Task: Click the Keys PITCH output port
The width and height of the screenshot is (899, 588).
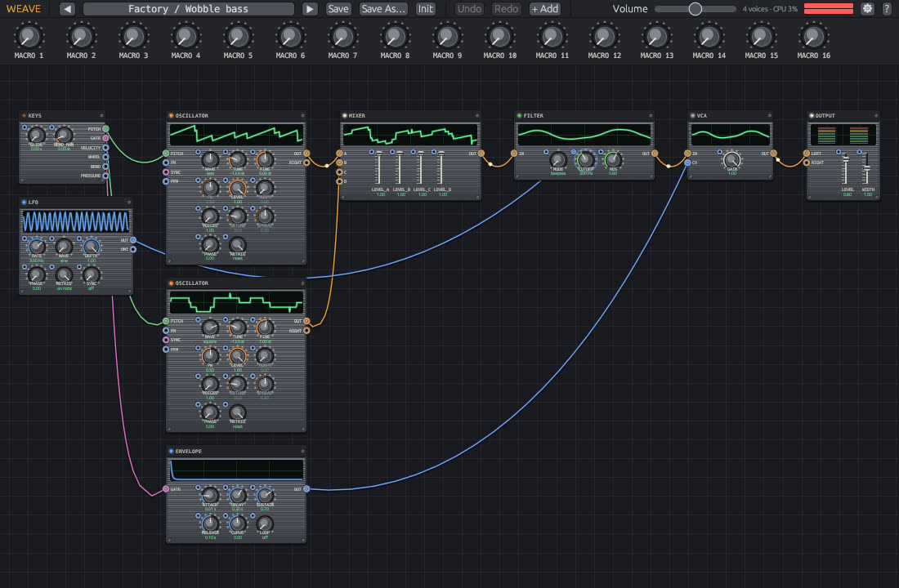Action: [x=105, y=129]
